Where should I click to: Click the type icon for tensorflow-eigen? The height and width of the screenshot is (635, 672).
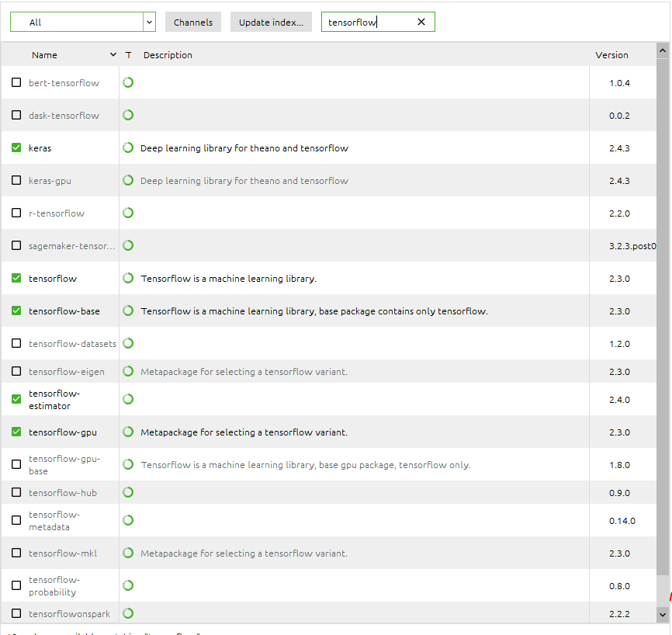(x=128, y=371)
